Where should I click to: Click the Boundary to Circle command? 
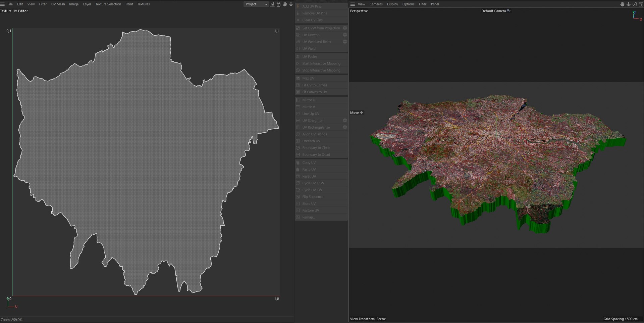(x=316, y=148)
